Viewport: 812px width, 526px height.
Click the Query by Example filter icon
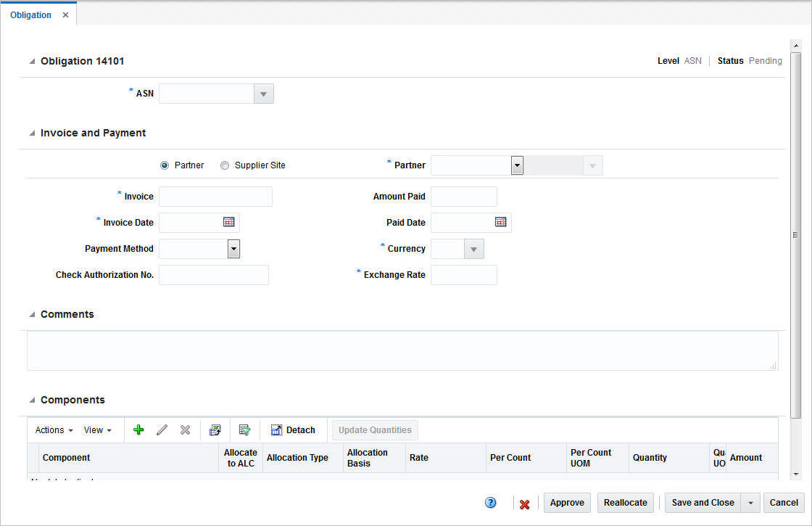pos(244,430)
